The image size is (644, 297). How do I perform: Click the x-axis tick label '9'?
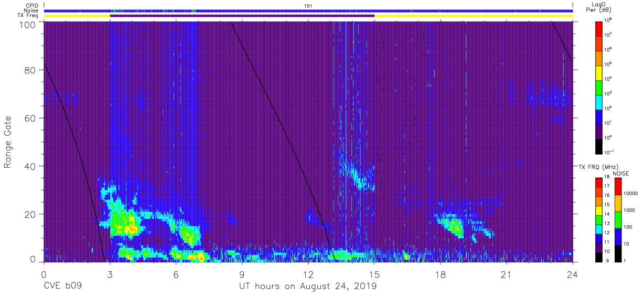tap(242, 274)
